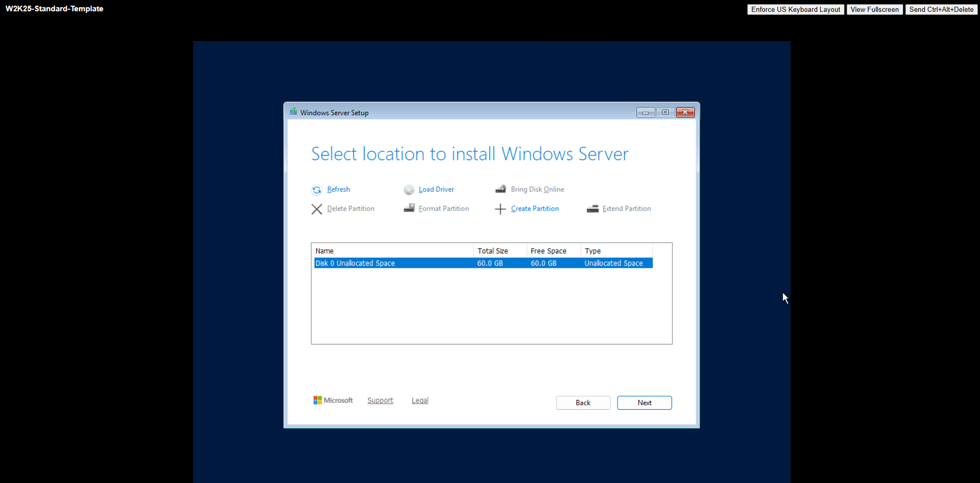Click the Format Partition icon
The height and width of the screenshot is (483, 980).
click(x=409, y=208)
